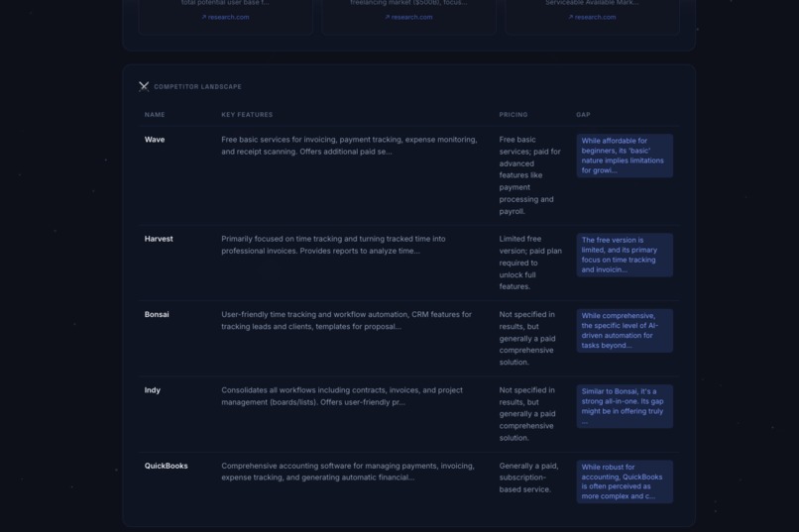Click Wave's gap badge 'While affordable for beginners'
This screenshot has height=532, width=799.
pyautogui.click(x=625, y=156)
